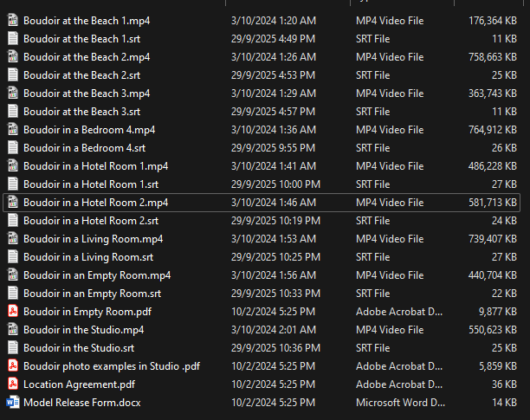Viewport: 530px width, 420px height.
Task: Select Boudoir at the Beach 2.mp4 file name
Action: tap(87, 57)
